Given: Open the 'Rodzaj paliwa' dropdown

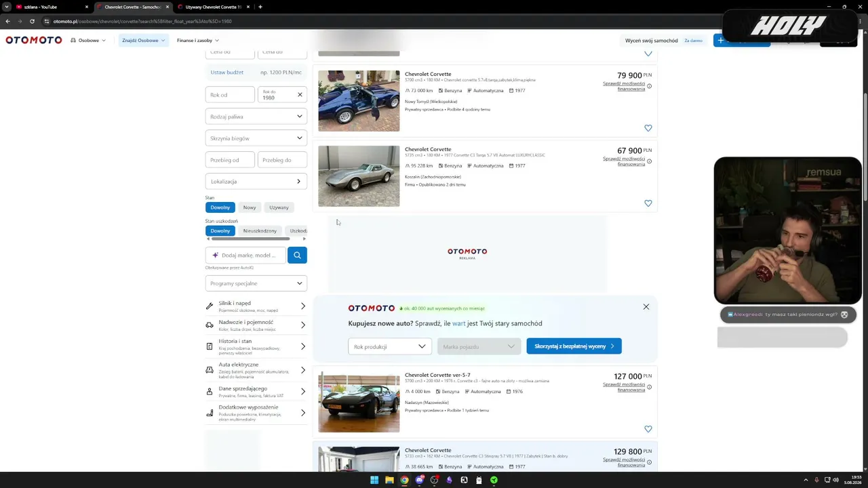Looking at the screenshot, I should tap(256, 117).
